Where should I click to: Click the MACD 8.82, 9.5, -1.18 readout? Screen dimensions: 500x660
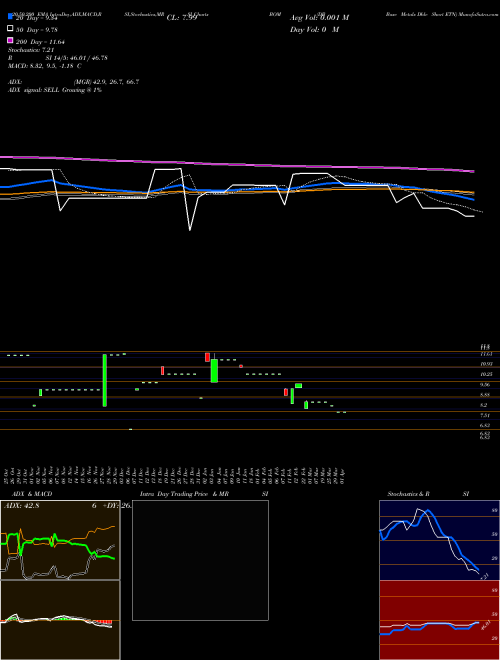[x=45, y=66]
